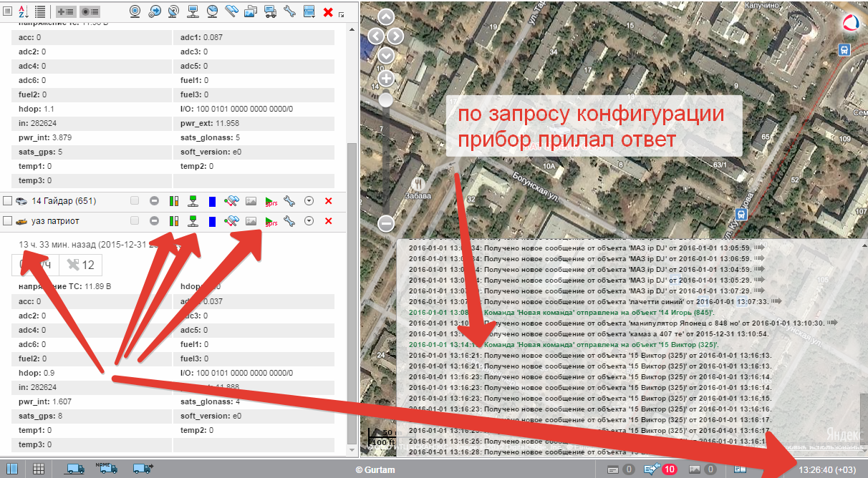Open the small corner expander after the toolbar's red X
The image size is (868, 478).
pyautogui.click(x=342, y=14)
